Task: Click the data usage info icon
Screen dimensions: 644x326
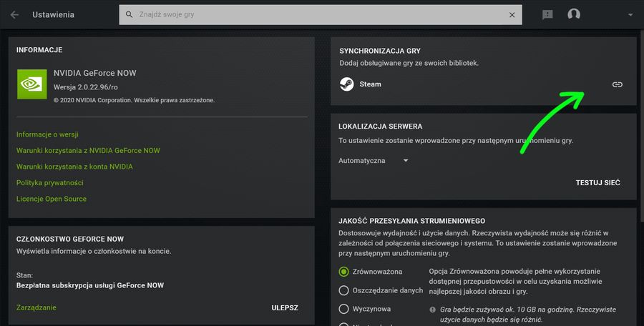Action: (432, 310)
